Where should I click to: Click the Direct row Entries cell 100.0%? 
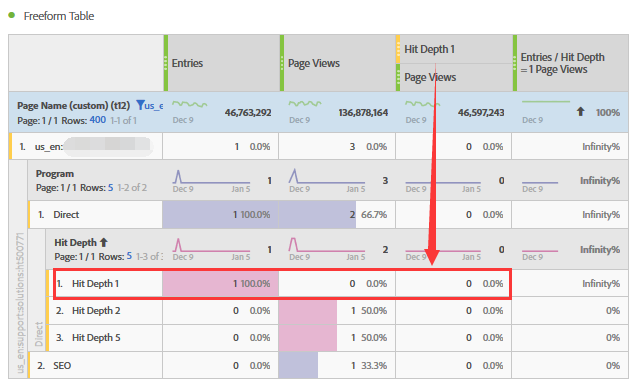[221, 214]
